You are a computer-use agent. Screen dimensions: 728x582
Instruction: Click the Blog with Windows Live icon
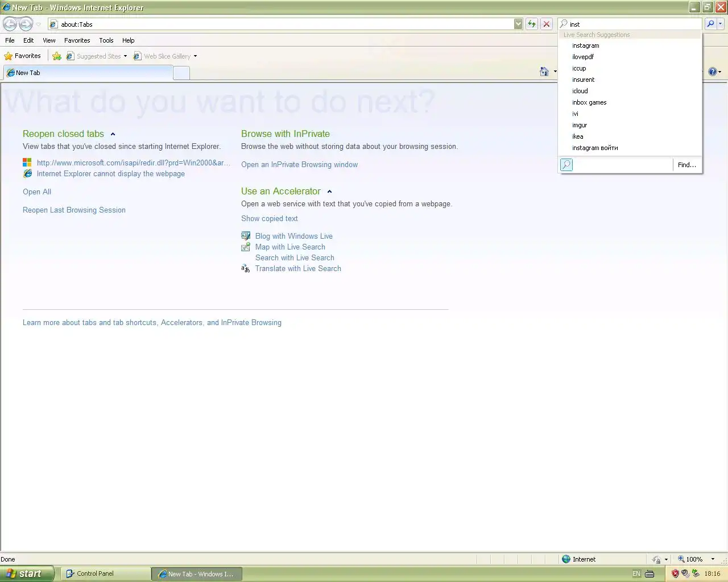(246, 236)
